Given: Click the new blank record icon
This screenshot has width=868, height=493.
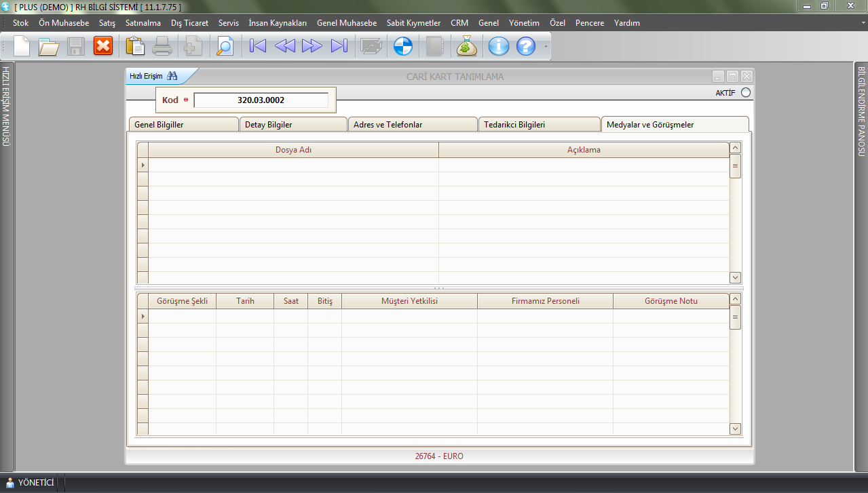Looking at the screenshot, I should [22, 46].
